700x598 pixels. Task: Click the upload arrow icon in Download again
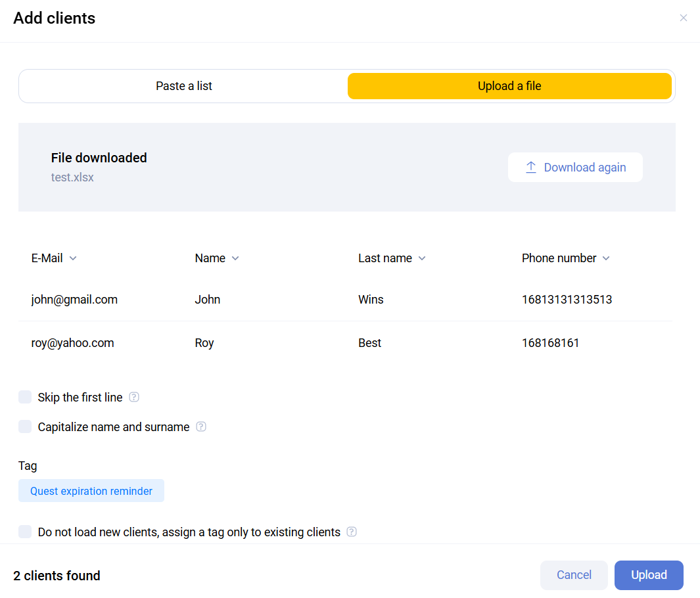(x=531, y=168)
